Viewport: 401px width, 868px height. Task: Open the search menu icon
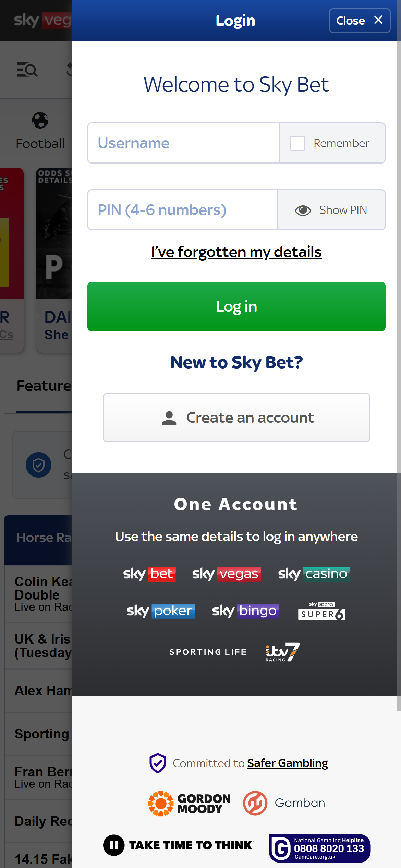(x=27, y=70)
